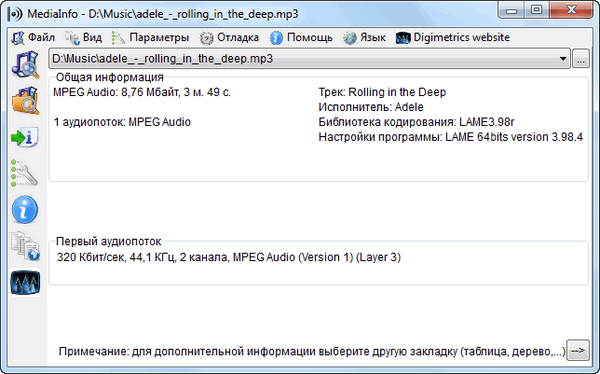Click the "Общая информация" group heading

[x=110, y=77]
